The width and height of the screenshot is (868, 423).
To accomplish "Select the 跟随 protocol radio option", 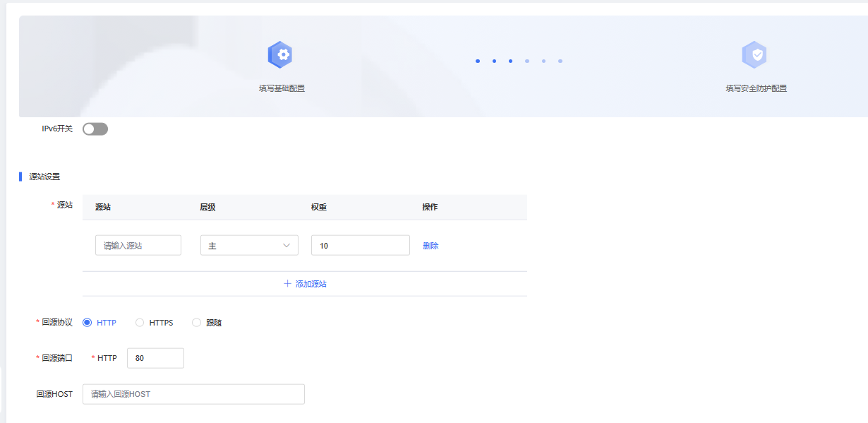I will pyautogui.click(x=196, y=323).
